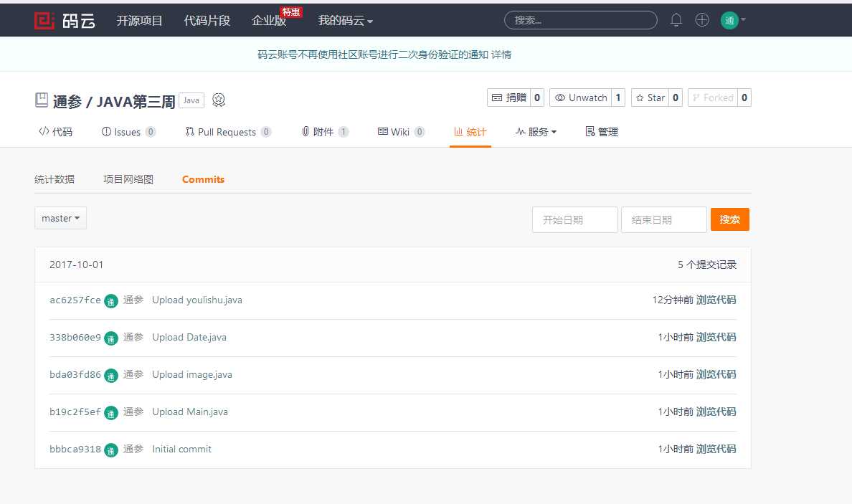This screenshot has width=852, height=504.
Task: Click the 码云 logo icon
Action: 44,21
